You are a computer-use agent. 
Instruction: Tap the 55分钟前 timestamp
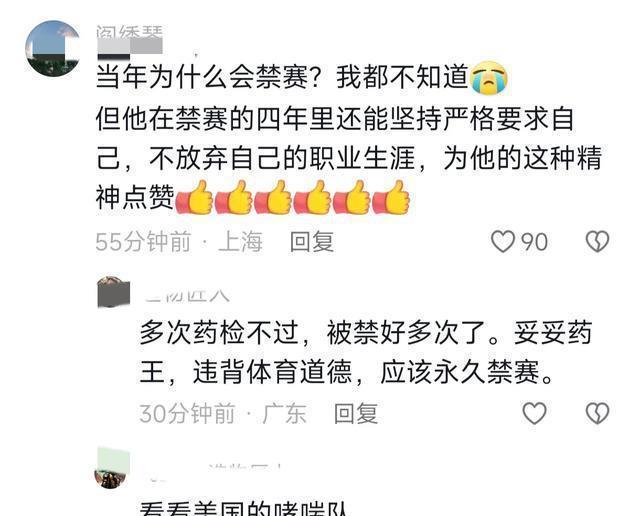(x=143, y=242)
